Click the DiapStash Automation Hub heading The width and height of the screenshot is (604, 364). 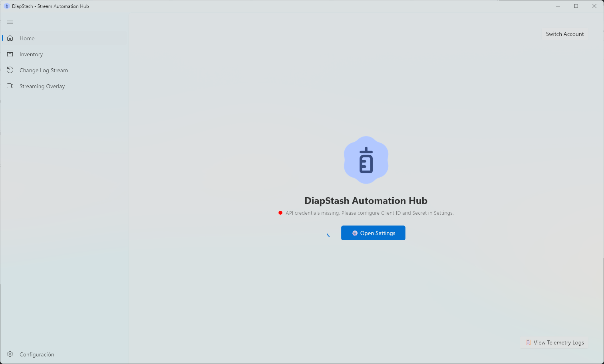coord(366,201)
